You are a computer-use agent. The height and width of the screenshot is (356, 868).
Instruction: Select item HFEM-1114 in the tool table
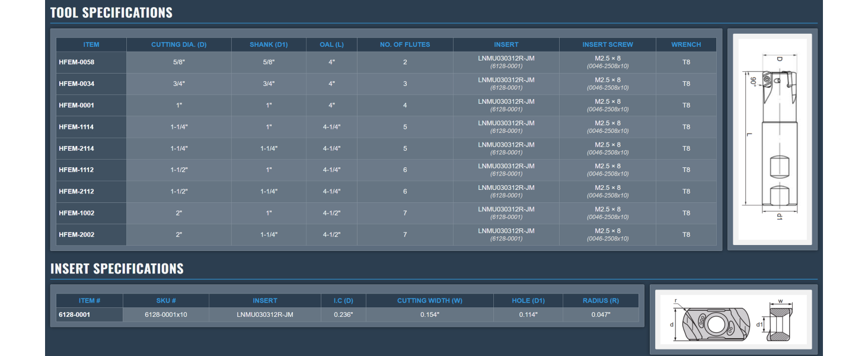76,127
